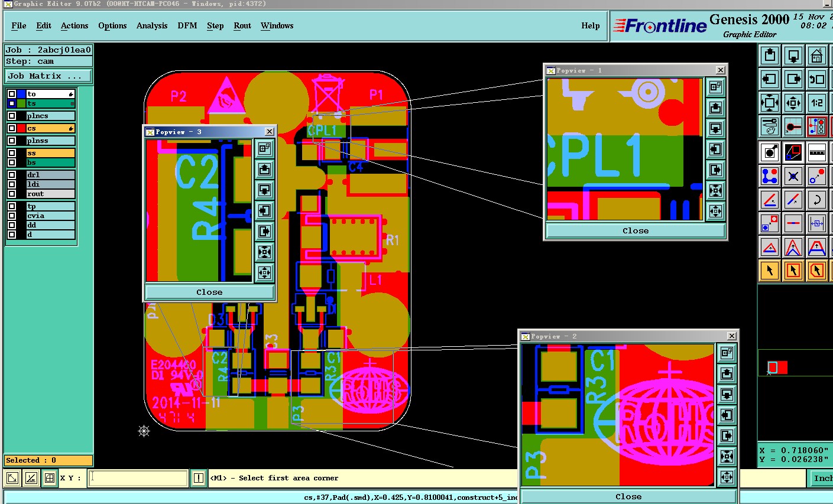Screen dimensions: 833x504
Task: Toggle the checkbox for layer 'to'
Action: point(12,94)
